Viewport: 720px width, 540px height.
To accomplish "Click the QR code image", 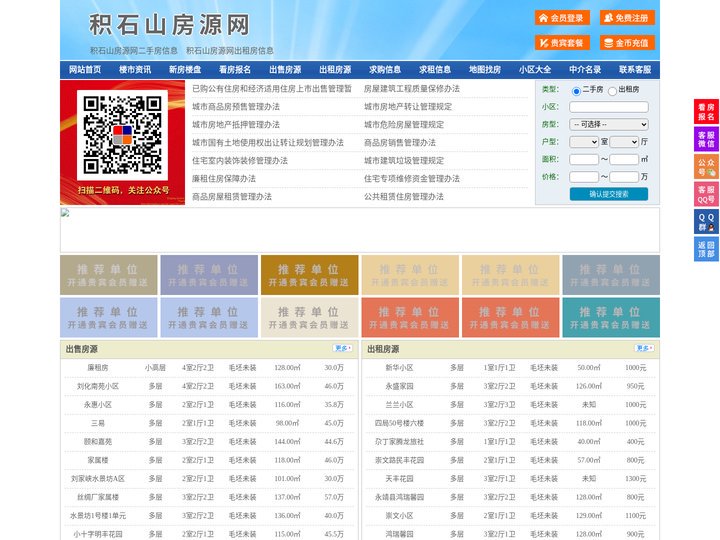I will (x=122, y=135).
